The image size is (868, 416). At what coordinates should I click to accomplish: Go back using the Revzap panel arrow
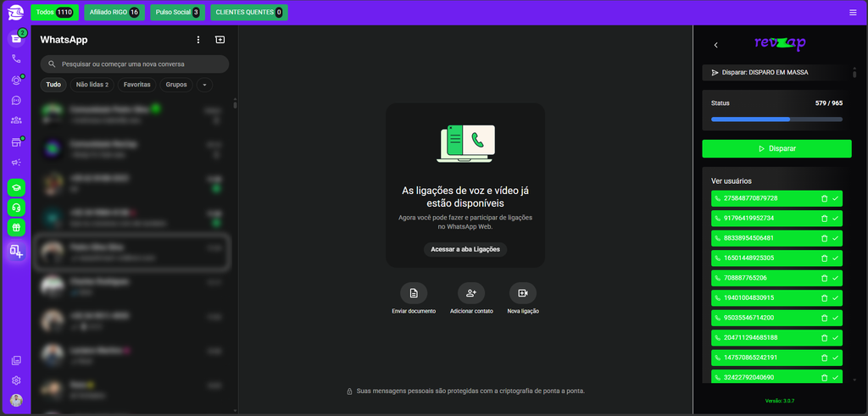click(x=715, y=45)
